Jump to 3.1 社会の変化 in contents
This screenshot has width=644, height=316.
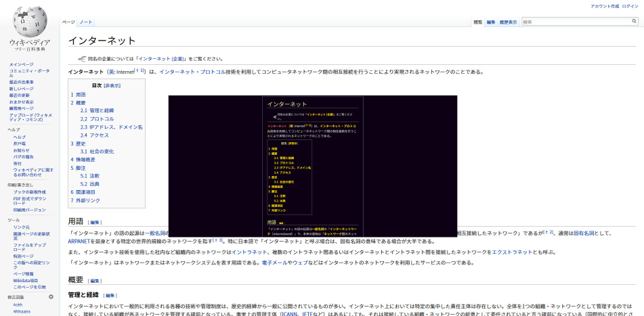(x=97, y=152)
